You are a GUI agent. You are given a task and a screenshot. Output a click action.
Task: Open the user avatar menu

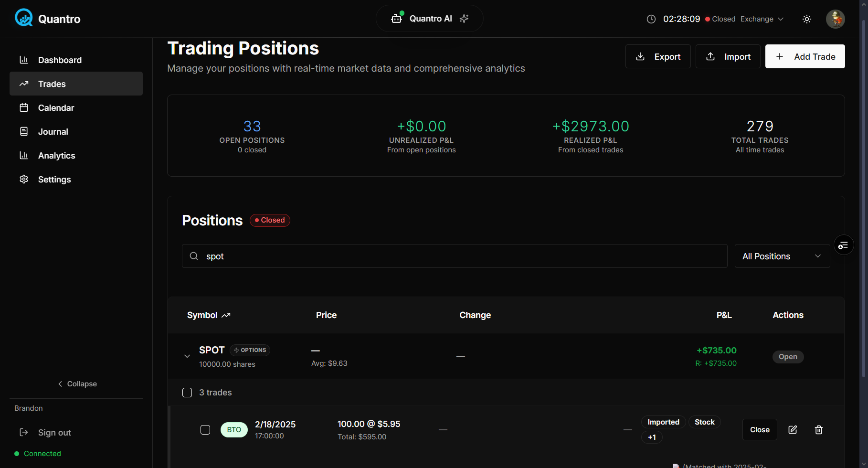coord(836,19)
